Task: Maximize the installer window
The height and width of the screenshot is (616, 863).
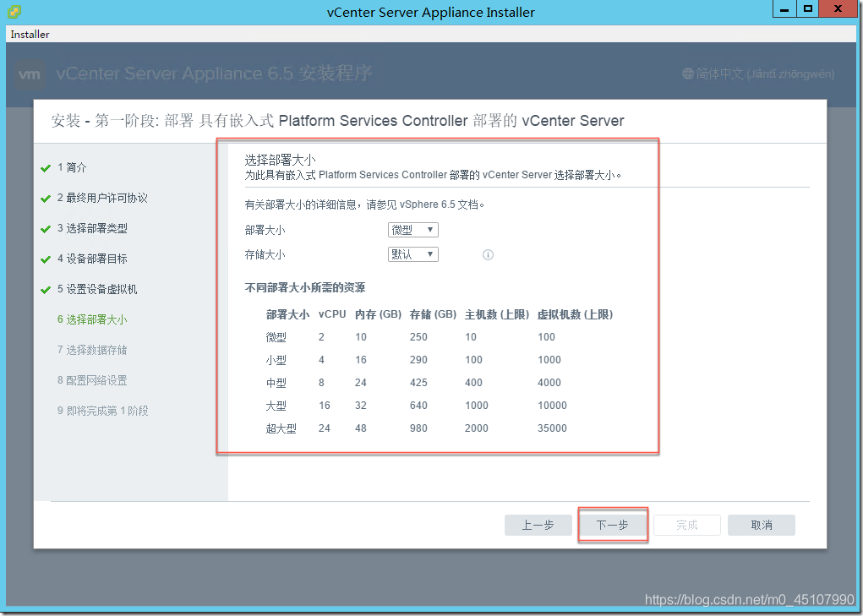Action: click(807, 9)
